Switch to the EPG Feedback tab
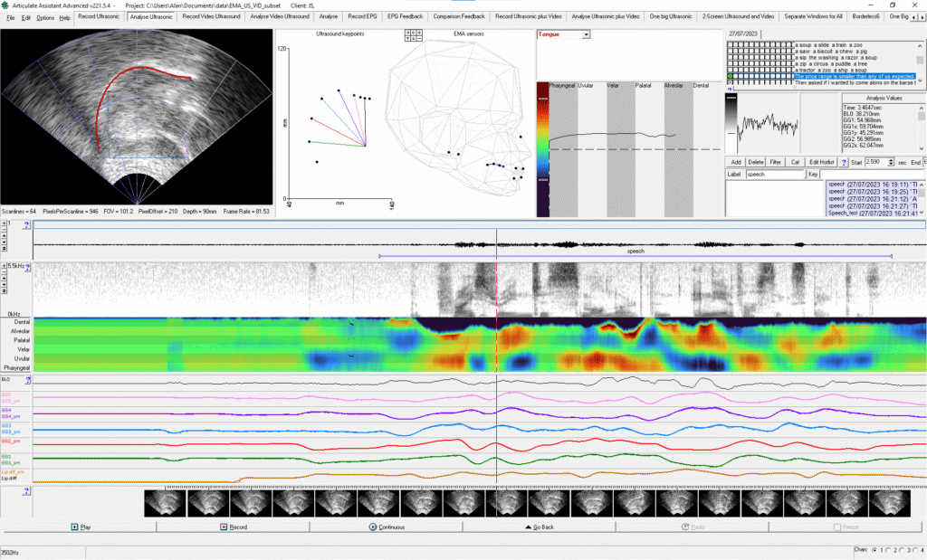 (404, 16)
